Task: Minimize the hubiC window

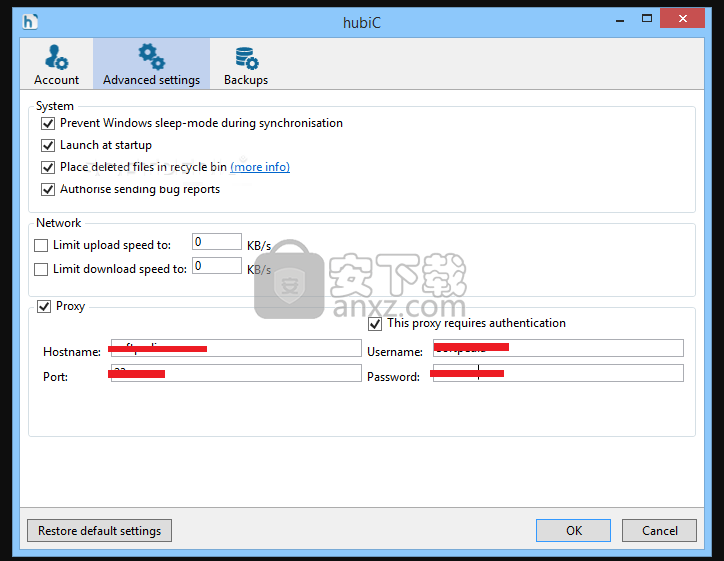Action: pos(620,19)
